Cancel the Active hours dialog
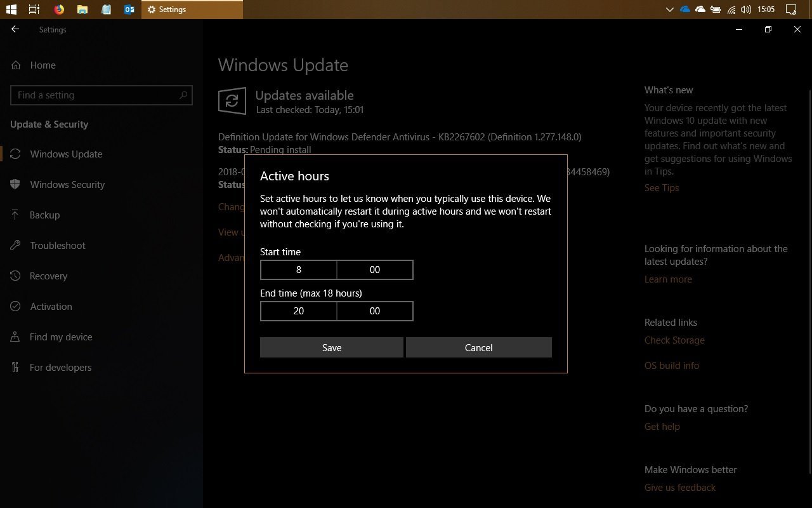The width and height of the screenshot is (812, 508). [x=479, y=347]
